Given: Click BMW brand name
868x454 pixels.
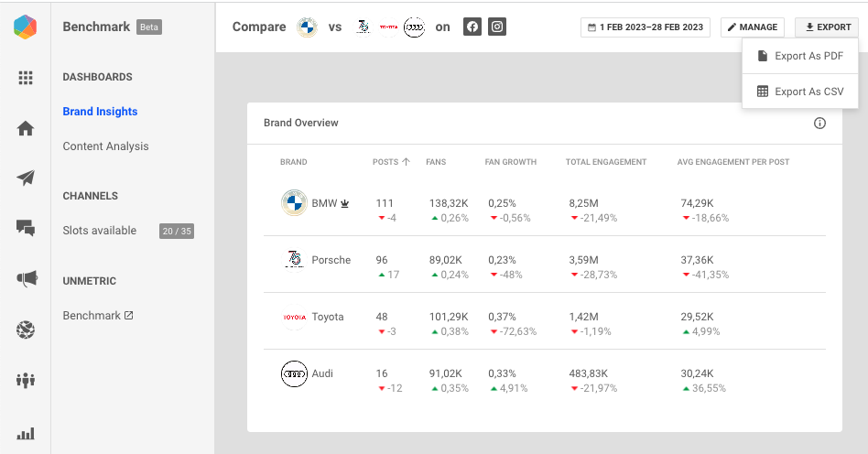Looking at the screenshot, I should point(324,203).
